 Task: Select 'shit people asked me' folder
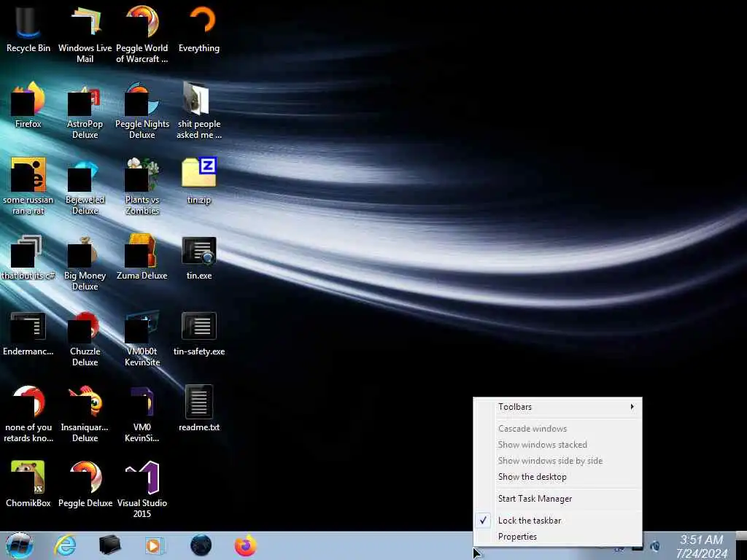[199, 111]
